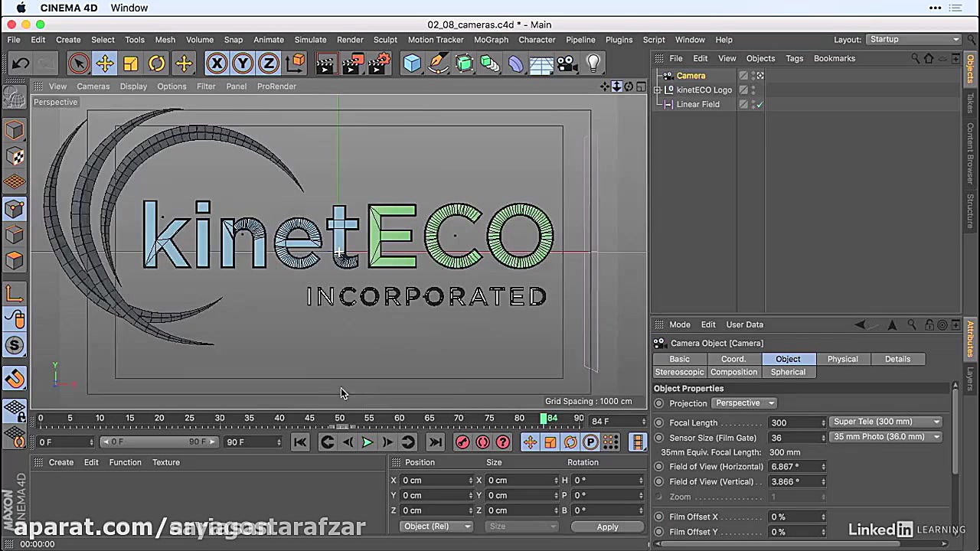Click the Apply button in Coordinates
Screen dimensions: 980x551
(x=607, y=527)
